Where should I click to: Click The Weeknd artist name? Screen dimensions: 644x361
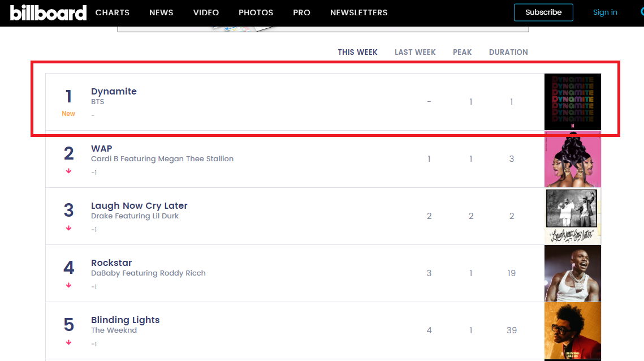(114, 330)
